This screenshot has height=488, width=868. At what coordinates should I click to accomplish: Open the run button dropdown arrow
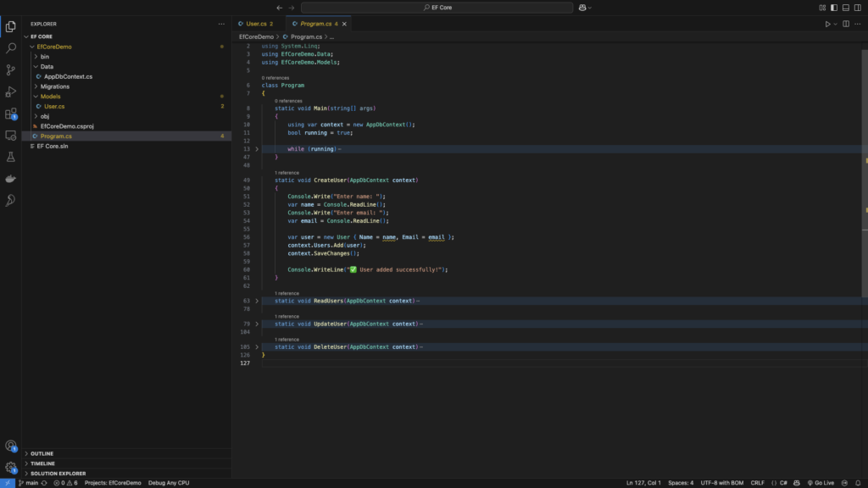[x=835, y=24]
